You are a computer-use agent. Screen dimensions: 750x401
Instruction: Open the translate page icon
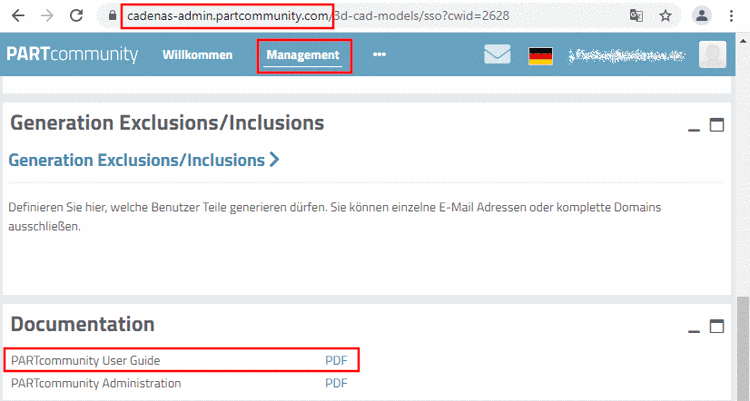(x=636, y=16)
